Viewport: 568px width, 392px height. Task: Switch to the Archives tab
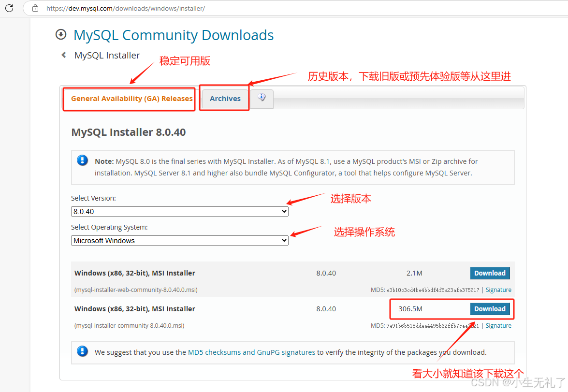pos(225,99)
